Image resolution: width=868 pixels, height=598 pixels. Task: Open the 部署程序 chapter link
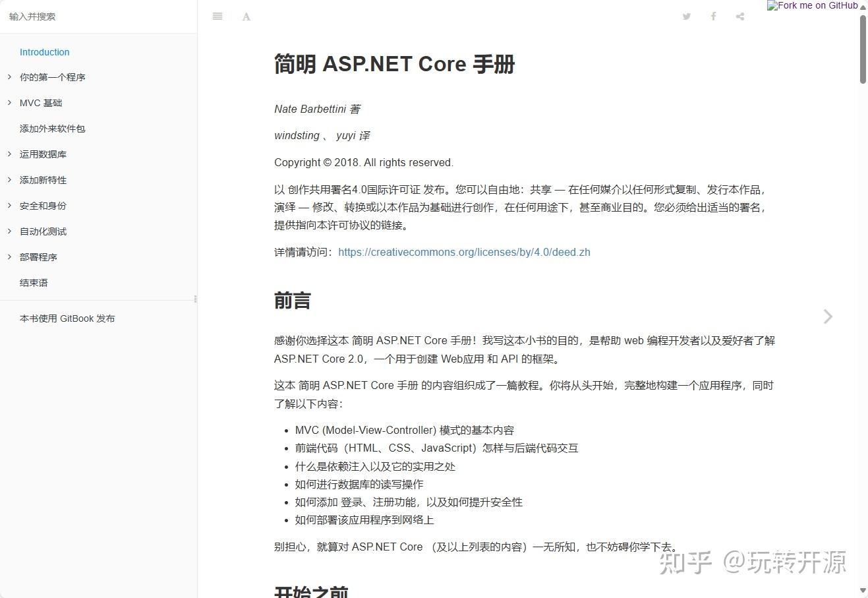38,257
